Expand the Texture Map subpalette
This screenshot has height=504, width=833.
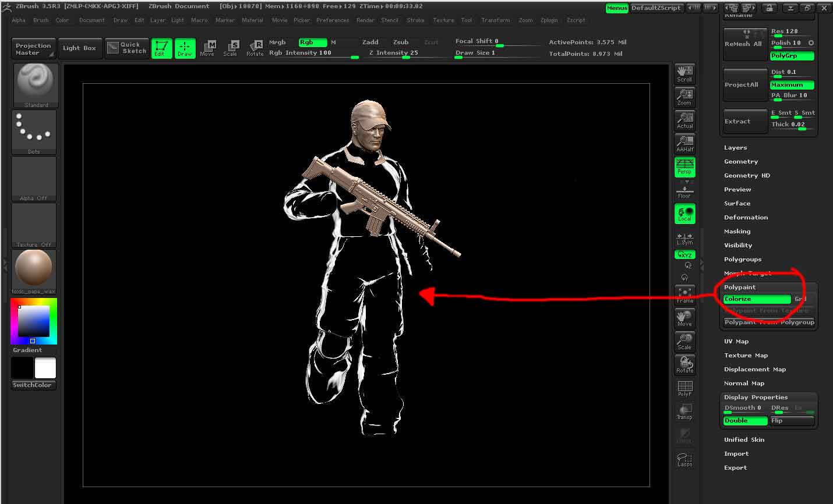click(746, 356)
